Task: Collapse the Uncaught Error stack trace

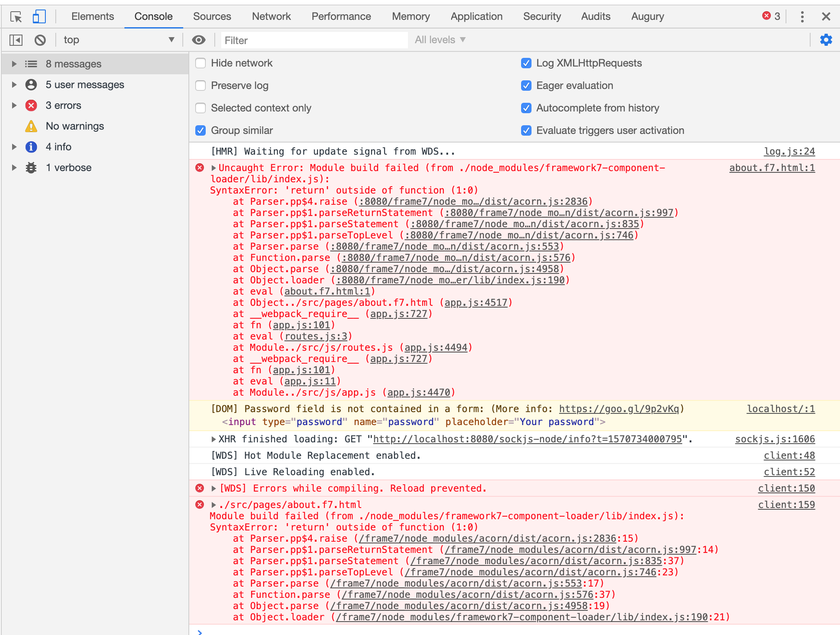Action: [x=213, y=168]
